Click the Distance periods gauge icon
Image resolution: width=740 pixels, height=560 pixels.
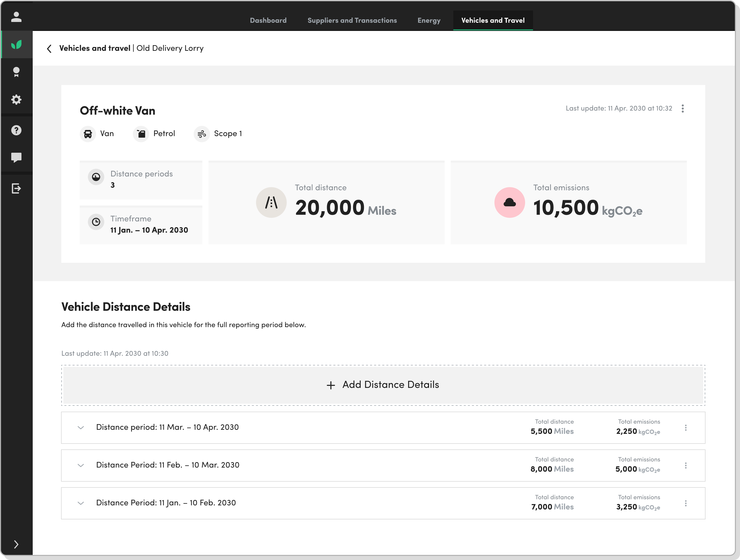[96, 177]
